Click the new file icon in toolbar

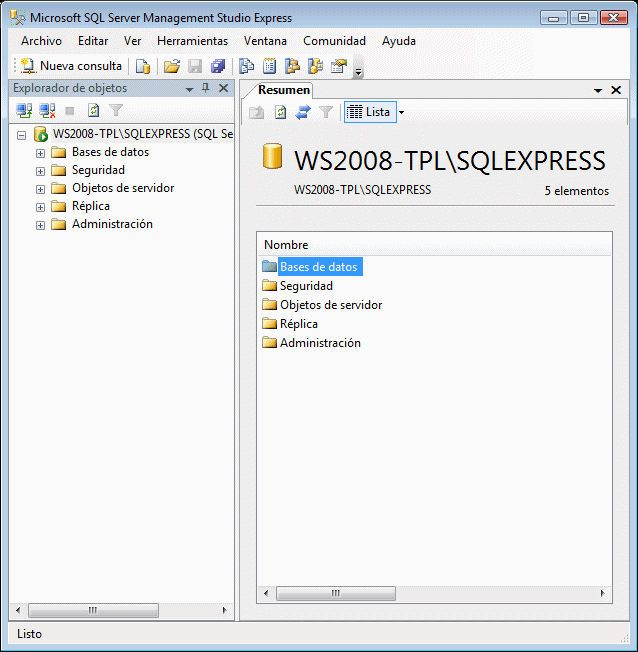143,66
